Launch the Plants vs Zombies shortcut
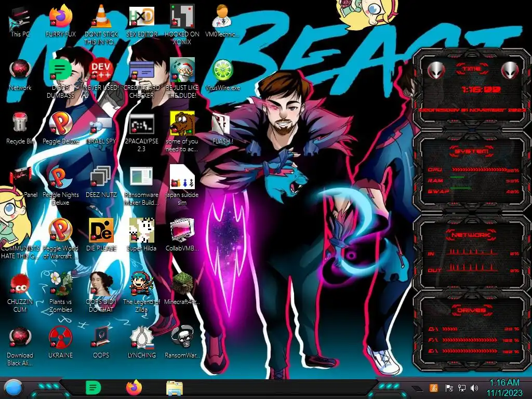532x399 pixels. [61, 292]
